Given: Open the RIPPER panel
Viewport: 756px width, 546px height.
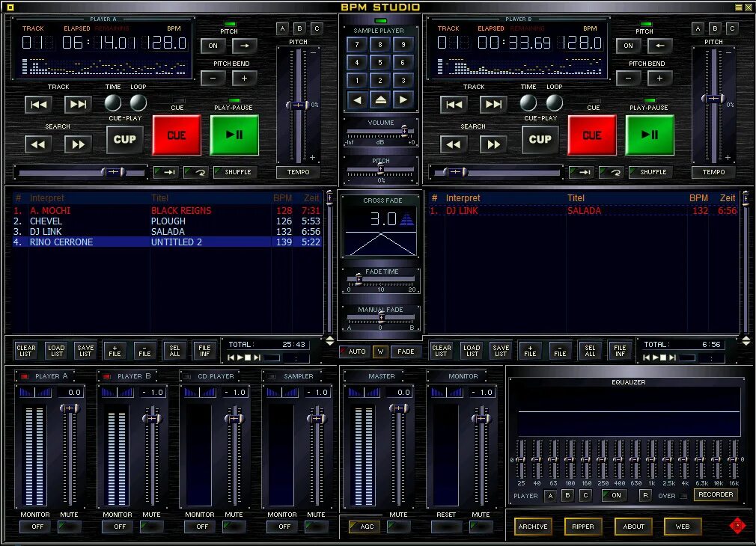Looking at the screenshot, I should (x=583, y=527).
